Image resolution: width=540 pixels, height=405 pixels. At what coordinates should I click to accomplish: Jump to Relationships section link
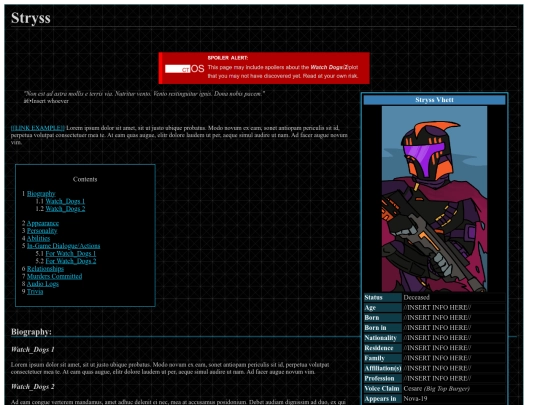(45, 269)
